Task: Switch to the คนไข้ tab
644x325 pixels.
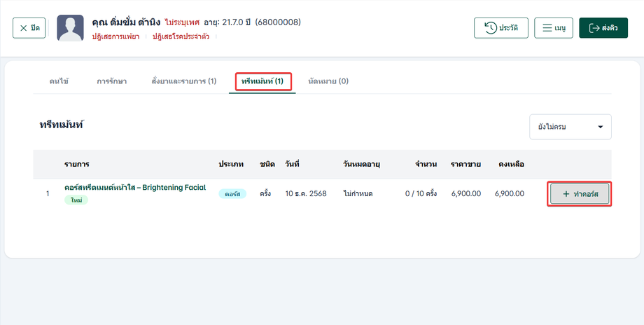Action: click(59, 81)
